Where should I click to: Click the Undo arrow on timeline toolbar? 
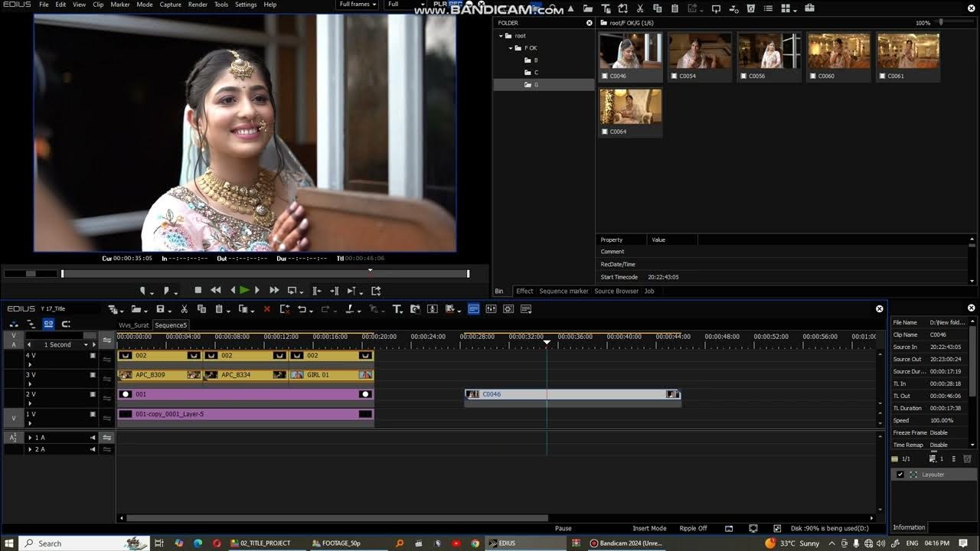click(302, 309)
